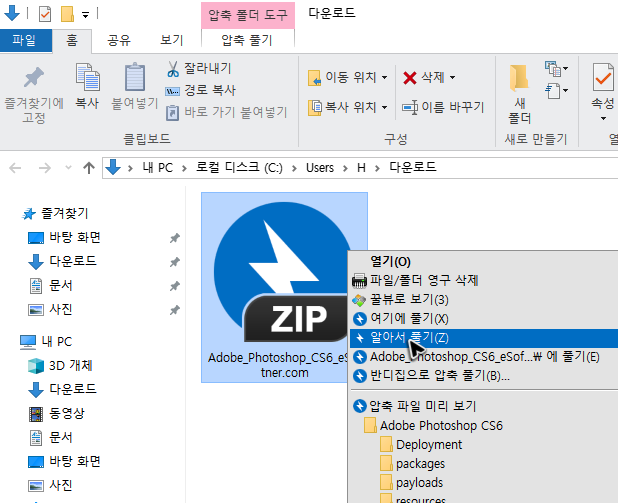Select Quick access (즐겨찾기) in sidebar
The width and height of the screenshot is (619, 503).
tap(55, 214)
